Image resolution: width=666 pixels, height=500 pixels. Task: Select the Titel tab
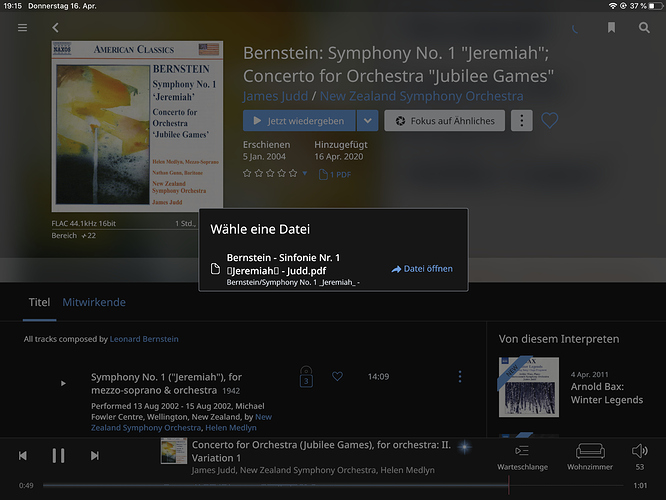click(39, 302)
